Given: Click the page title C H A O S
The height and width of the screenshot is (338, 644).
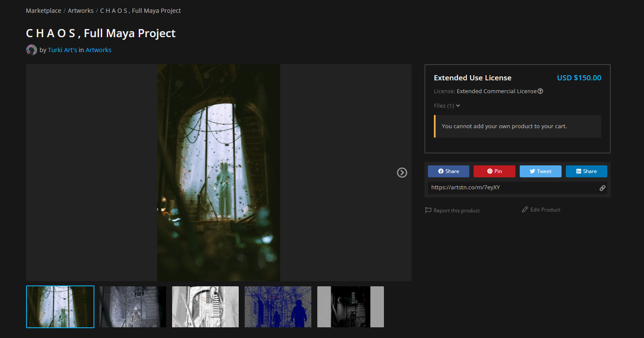Looking at the screenshot, I should (101, 33).
